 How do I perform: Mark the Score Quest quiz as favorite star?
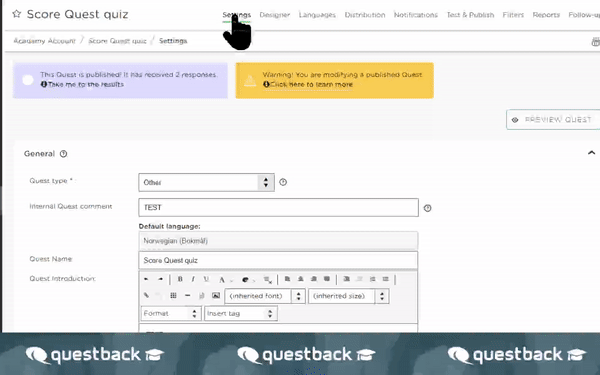tap(16, 14)
